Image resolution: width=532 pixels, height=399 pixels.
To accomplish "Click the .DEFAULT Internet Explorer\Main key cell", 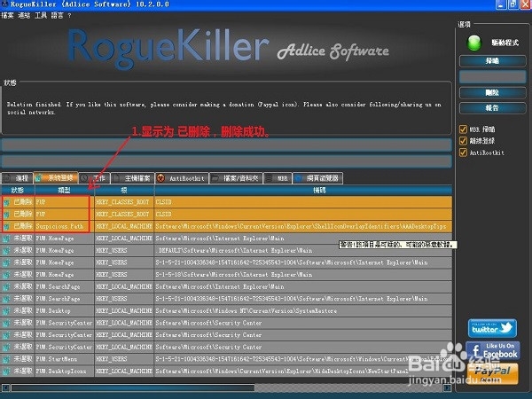I will coord(303,250).
